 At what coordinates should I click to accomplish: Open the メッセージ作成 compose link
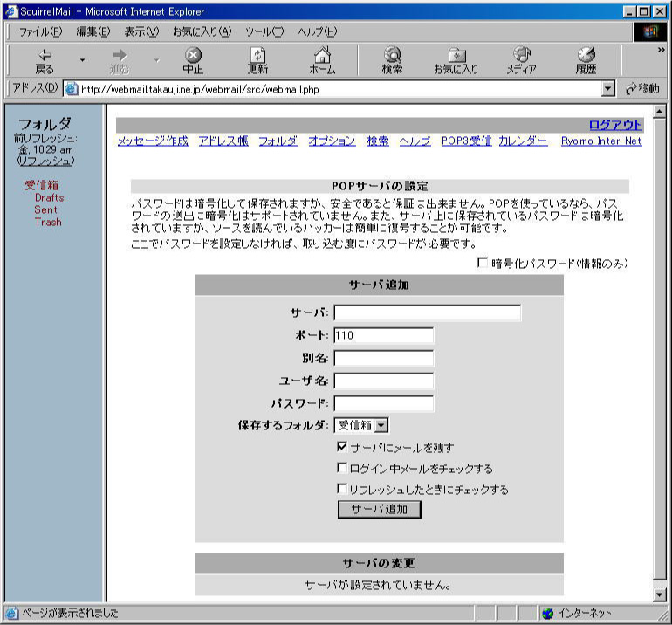(x=153, y=141)
